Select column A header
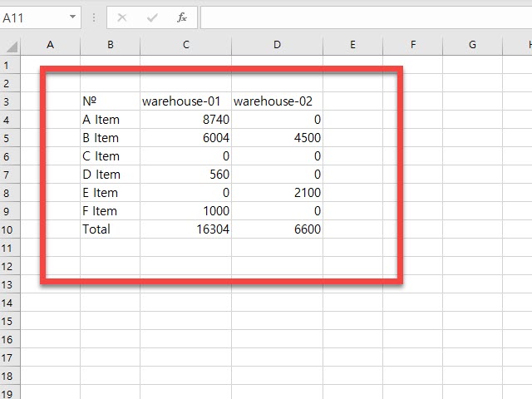This screenshot has height=399, width=532. [50, 45]
